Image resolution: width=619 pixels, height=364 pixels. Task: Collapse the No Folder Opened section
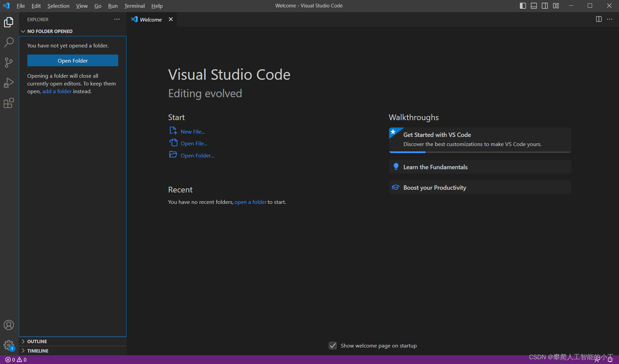point(73,31)
